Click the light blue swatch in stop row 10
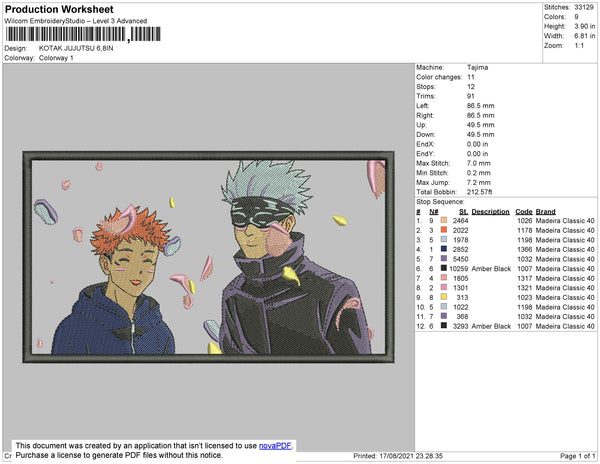The height and width of the screenshot is (464, 600). pyautogui.click(x=444, y=306)
